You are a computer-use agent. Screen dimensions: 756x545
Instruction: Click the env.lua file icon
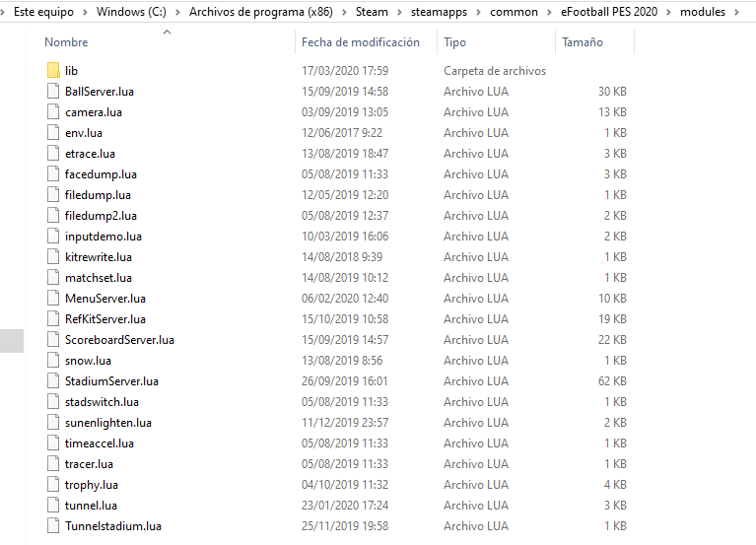(x=53, y=132)
